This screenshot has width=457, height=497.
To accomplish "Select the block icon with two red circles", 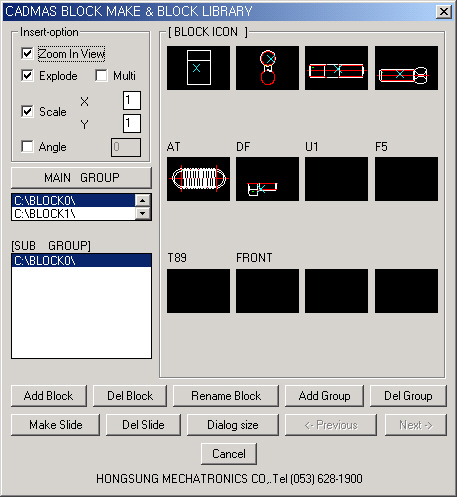I will click(267, 68).
